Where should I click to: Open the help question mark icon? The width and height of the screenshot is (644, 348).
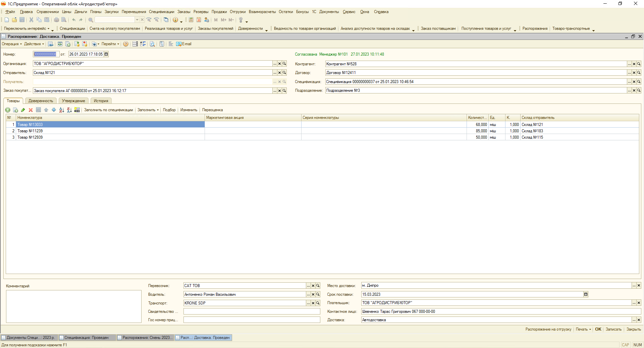click(x=126, y=44)
